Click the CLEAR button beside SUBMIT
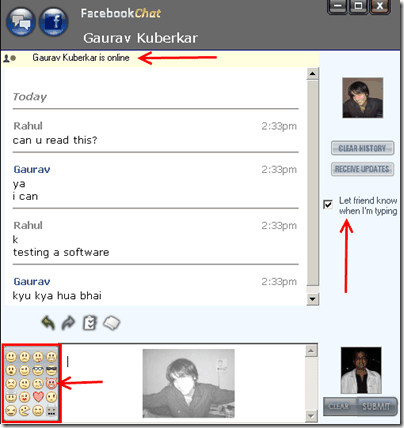The width and height of the screenshot is (404, 428). (x=339, y=406)
